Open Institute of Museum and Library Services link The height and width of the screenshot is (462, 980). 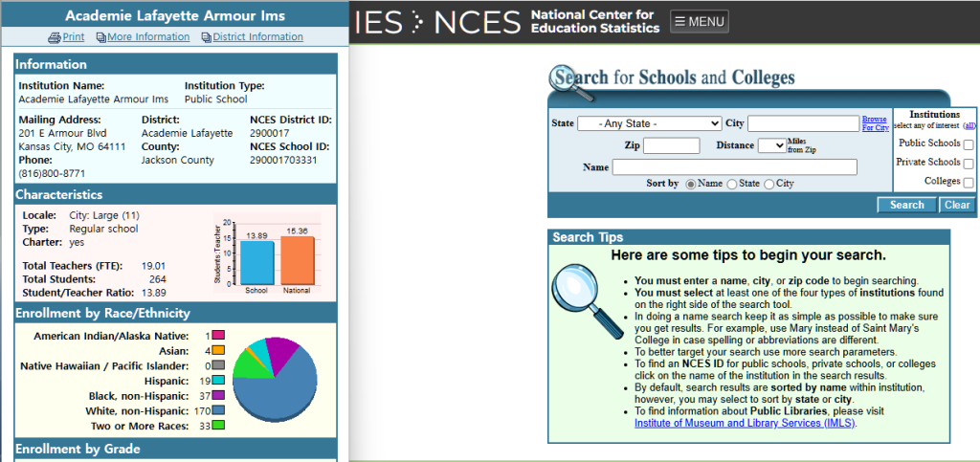[746, 423]
